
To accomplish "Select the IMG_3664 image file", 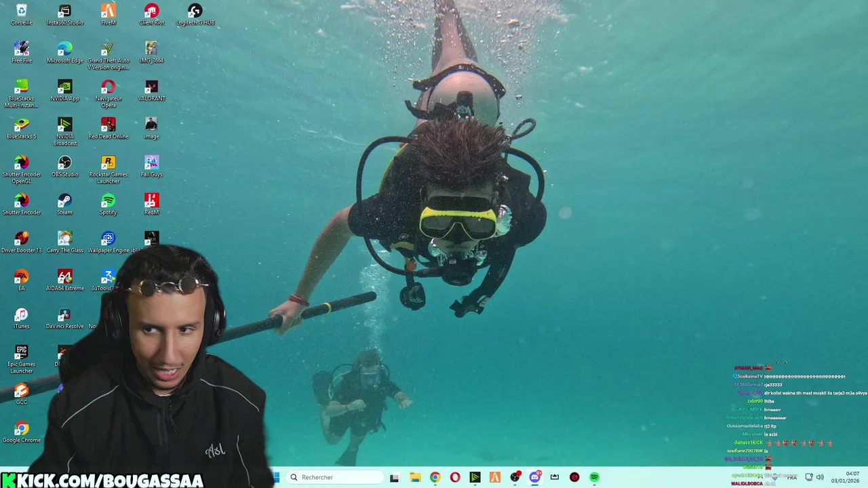I will [x=151, y=53].
